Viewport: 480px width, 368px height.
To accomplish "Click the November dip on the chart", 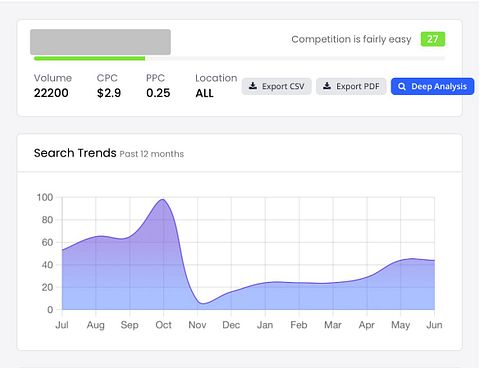I will point(203,303).
